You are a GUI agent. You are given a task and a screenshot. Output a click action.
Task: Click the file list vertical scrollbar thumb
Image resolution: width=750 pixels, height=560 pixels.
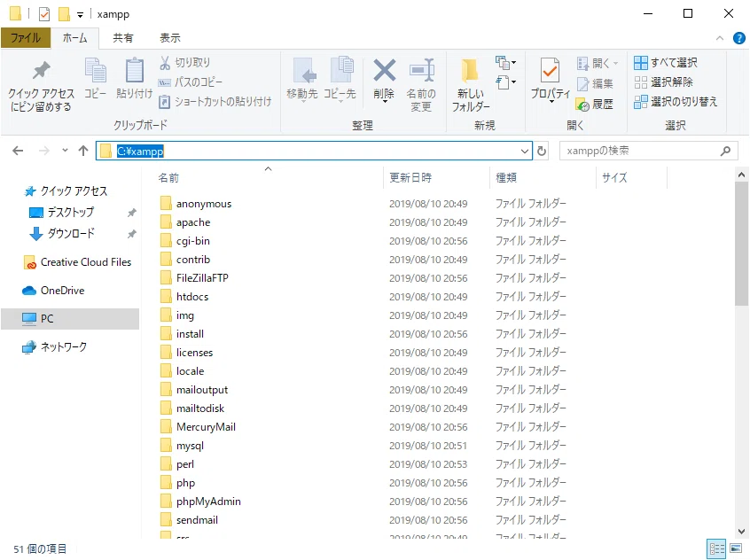tap(741, 244)
